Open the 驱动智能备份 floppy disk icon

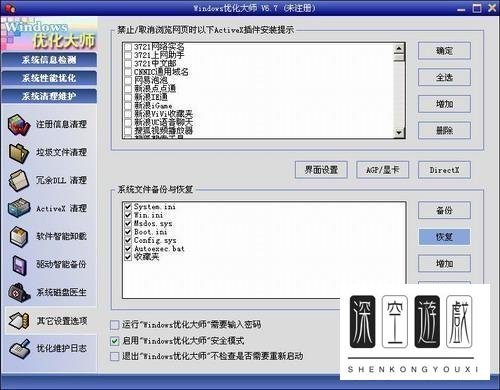click(19, 265)
